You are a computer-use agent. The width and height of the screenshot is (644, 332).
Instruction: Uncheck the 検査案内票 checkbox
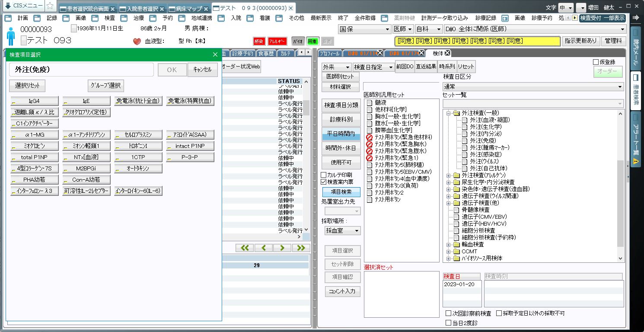pyautogui.click(x=324, y=182)
